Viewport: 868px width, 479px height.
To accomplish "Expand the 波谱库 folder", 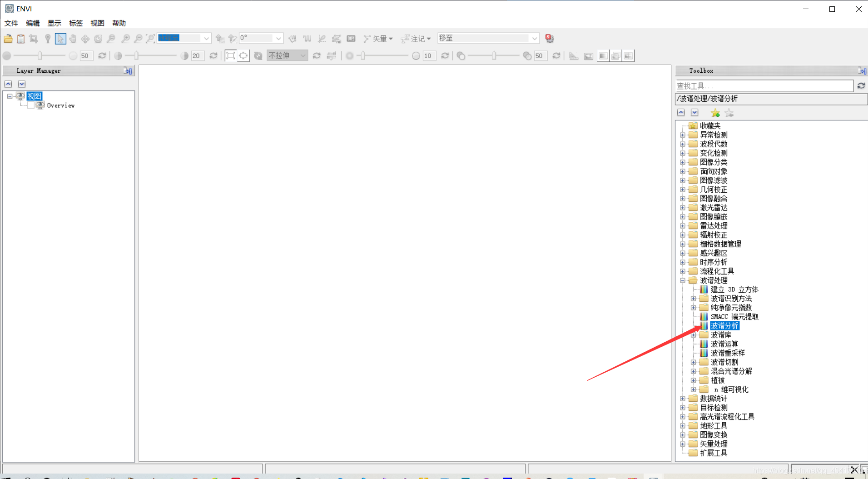I will (694, 335).
